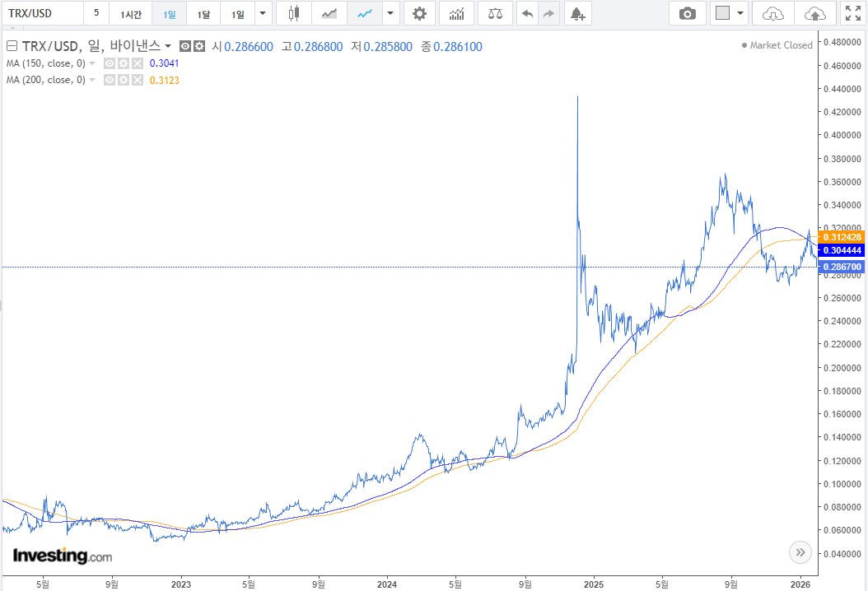
Task: Click the gray layout color swatch
Action: coord(722,12)
